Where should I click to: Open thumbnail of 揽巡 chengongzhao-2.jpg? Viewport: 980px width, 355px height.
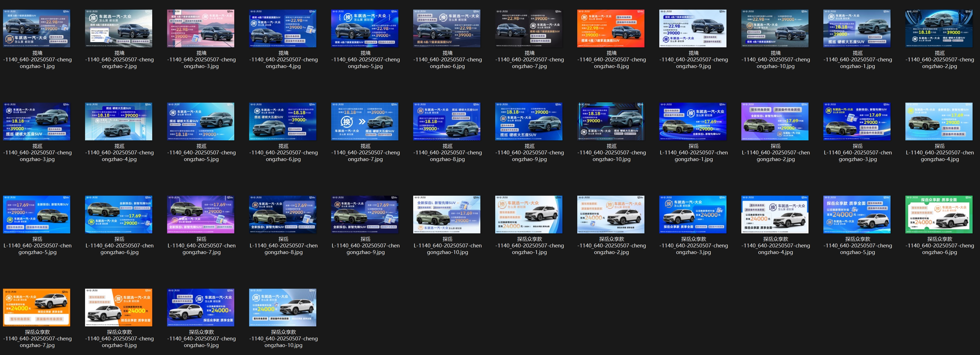click(939, 29)
